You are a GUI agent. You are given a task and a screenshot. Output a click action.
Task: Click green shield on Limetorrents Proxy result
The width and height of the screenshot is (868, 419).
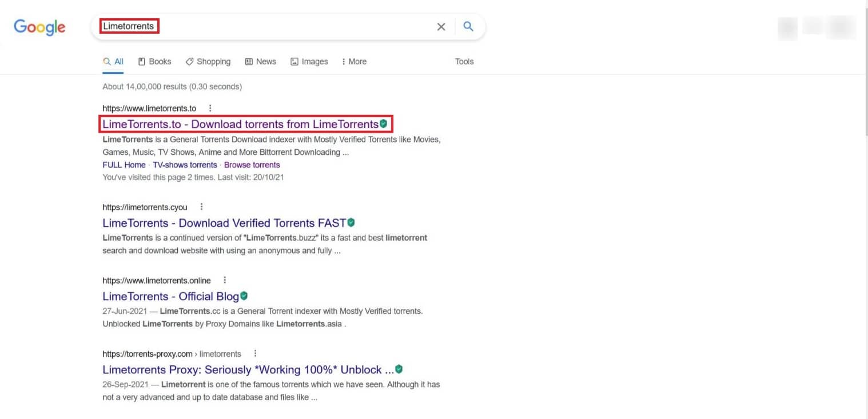399,369
